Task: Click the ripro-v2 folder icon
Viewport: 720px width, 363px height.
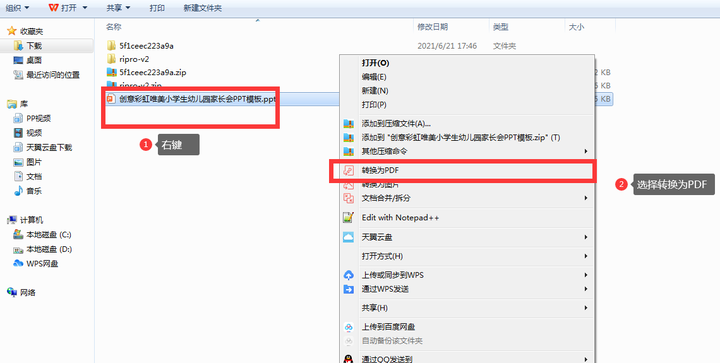Action: tap(111, 59)
